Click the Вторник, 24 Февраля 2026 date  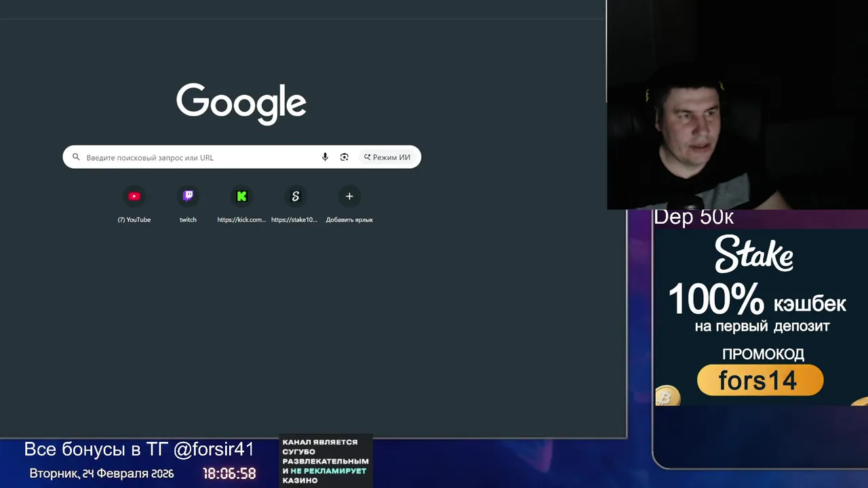click(x=102, y=474)
